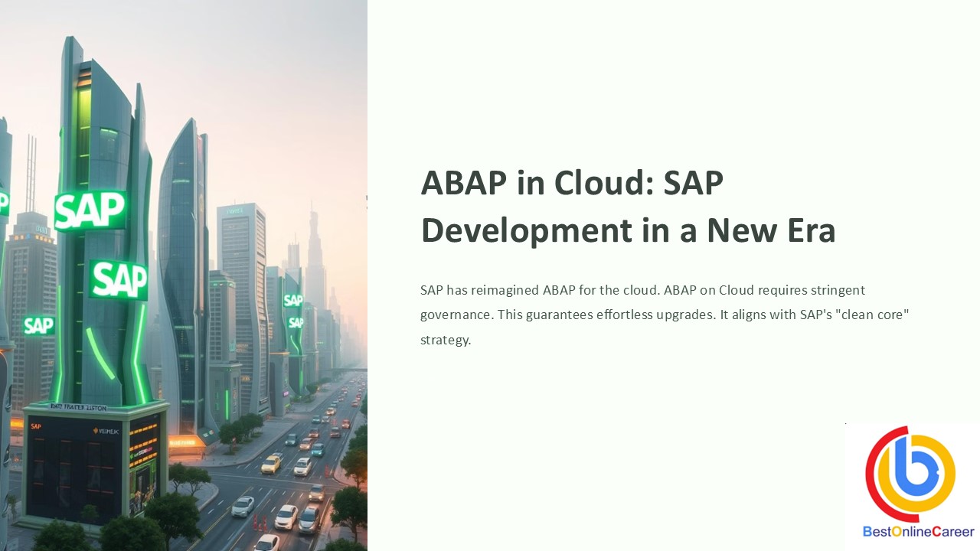980x551 pixels.
Task: Click the futuristic SAP city image
Action: (x=184, y=275)
